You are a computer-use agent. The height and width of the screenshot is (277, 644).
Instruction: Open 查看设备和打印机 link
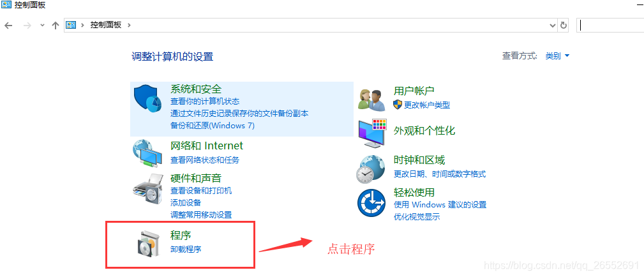201,190
